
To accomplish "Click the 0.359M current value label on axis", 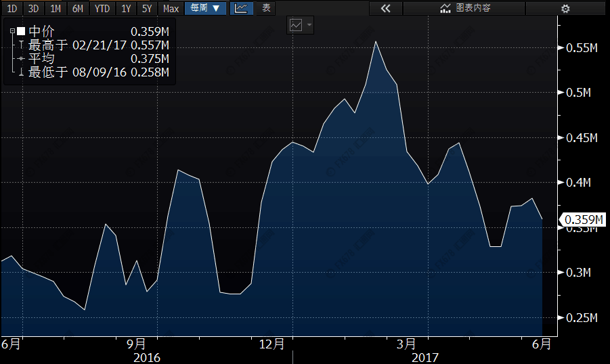I will point(583,219).
